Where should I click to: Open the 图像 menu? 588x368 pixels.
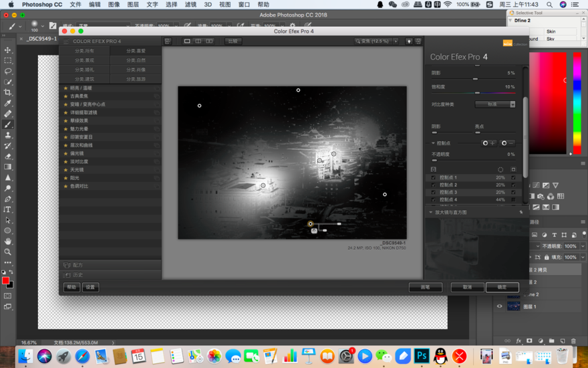pos(114,5)
